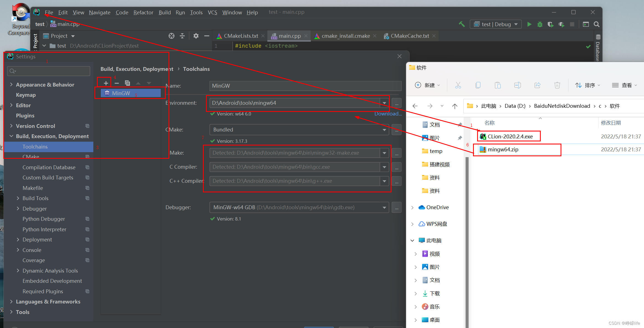Go back in Explorer navigation

click(415, 106)
